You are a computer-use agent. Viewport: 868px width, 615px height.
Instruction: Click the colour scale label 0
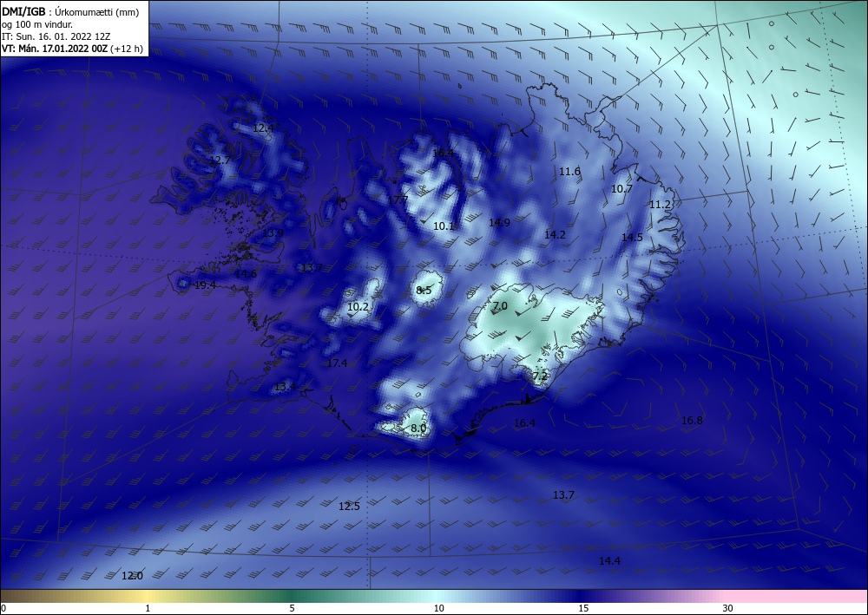coord(3,608)
